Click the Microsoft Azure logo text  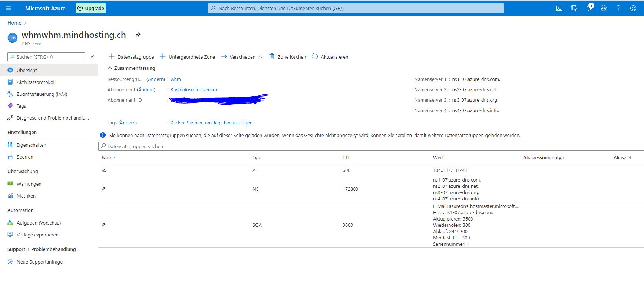[45, 8]
